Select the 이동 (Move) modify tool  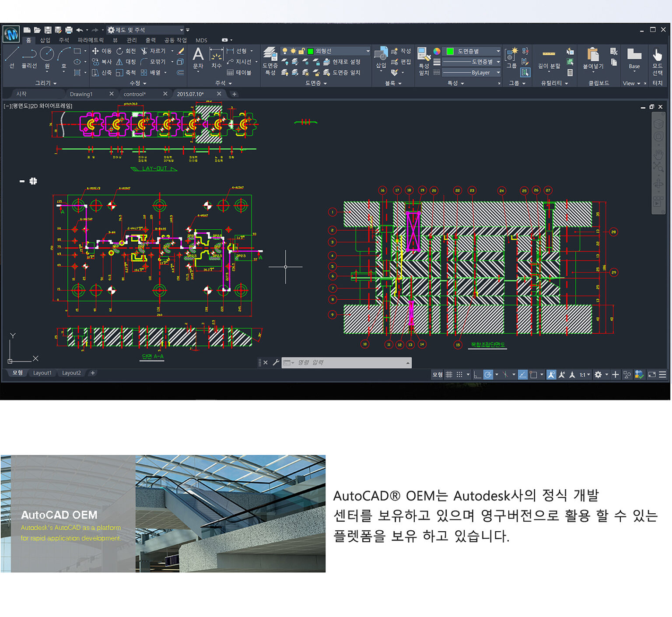tap(101, 51)
